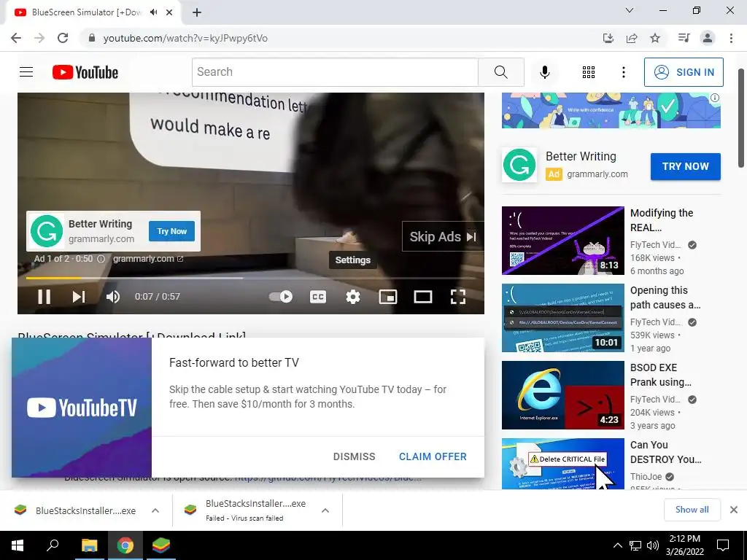747x560 pixels.
Task: Open sidebar banner ad info icon
Action: point(715,98)
